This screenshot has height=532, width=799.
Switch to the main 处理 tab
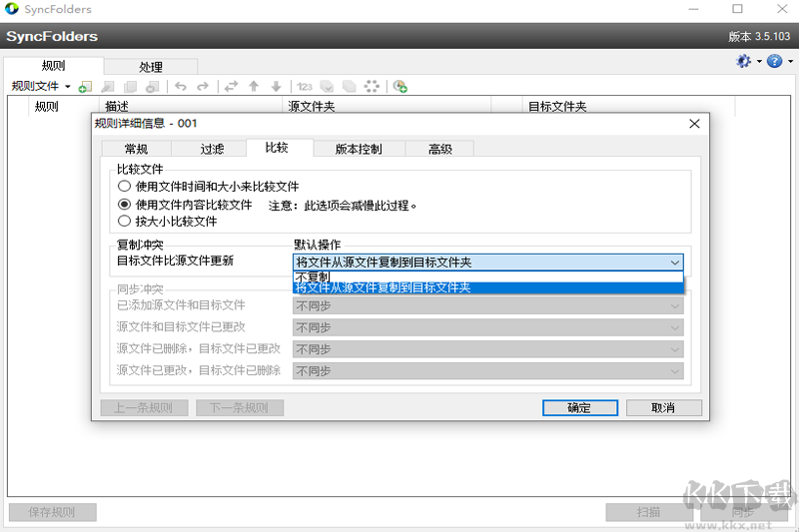[151, 67]
